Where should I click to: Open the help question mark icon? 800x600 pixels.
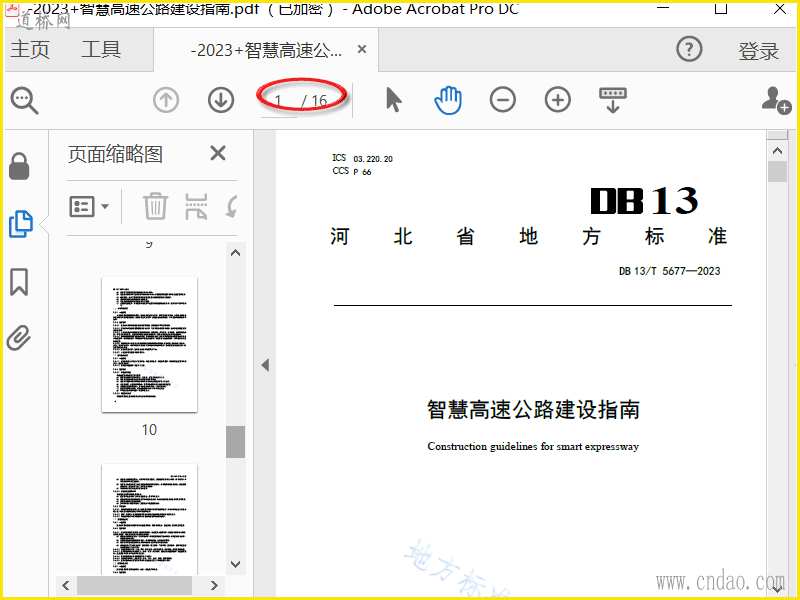point(689,49)
